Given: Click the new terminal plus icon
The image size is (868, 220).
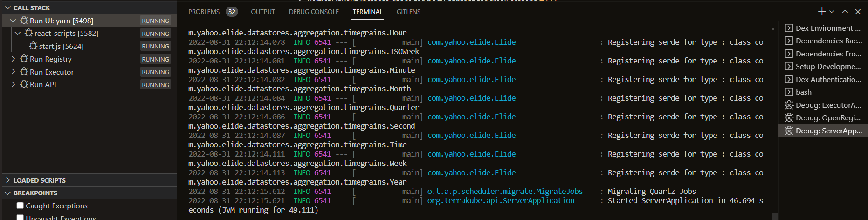Looking at the screenshot, I should (822, 12).
